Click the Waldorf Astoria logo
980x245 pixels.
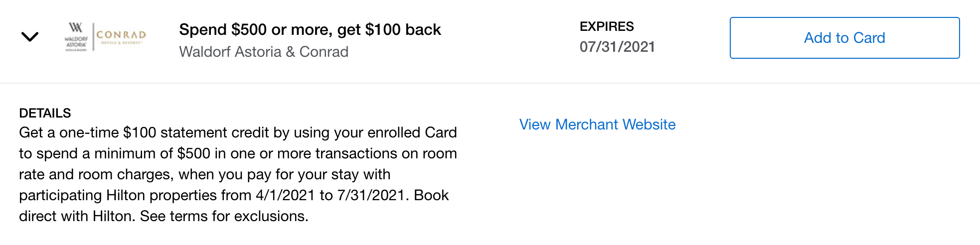click(x=76, y=36)
